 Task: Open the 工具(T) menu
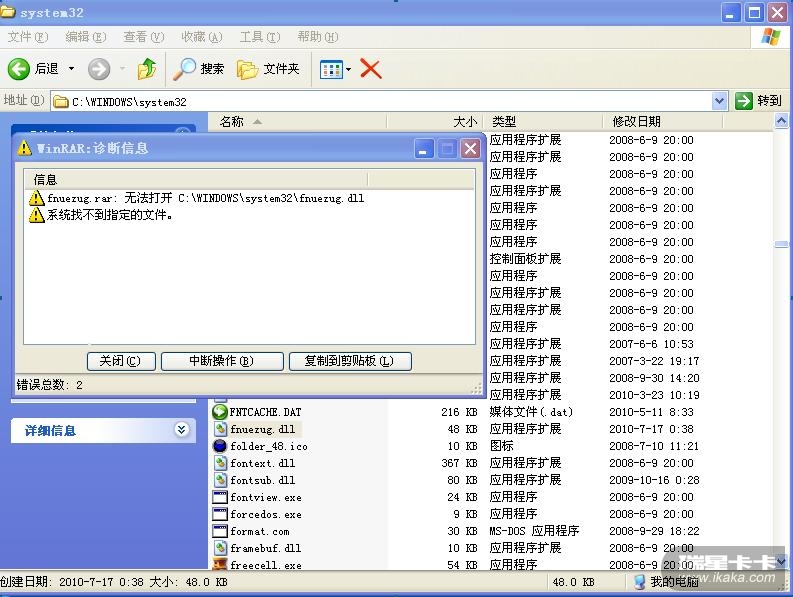[x=259, y=37]
